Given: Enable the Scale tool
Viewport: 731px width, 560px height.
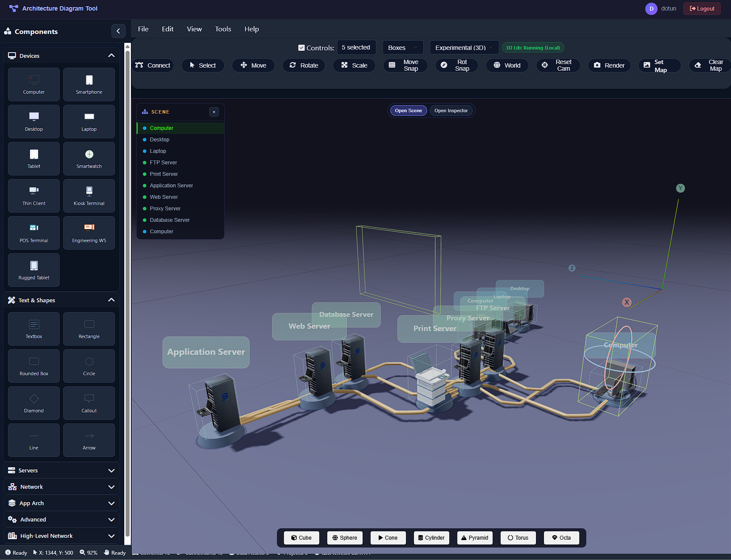Looking at the screenshot, I should (354, 65).
